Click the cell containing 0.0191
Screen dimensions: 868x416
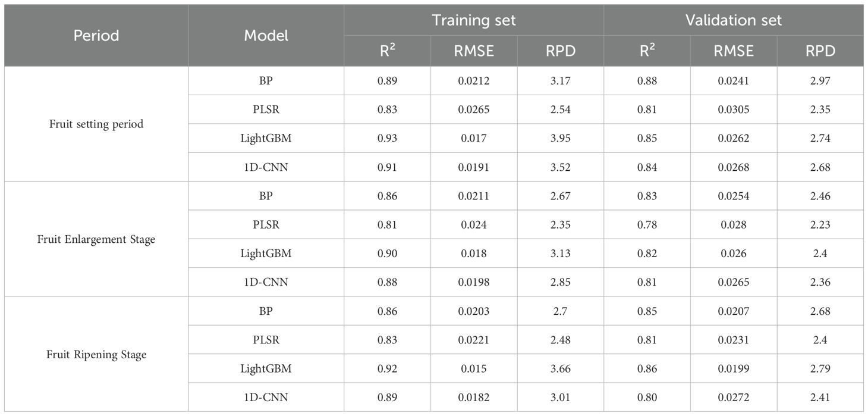pos(474,167)
